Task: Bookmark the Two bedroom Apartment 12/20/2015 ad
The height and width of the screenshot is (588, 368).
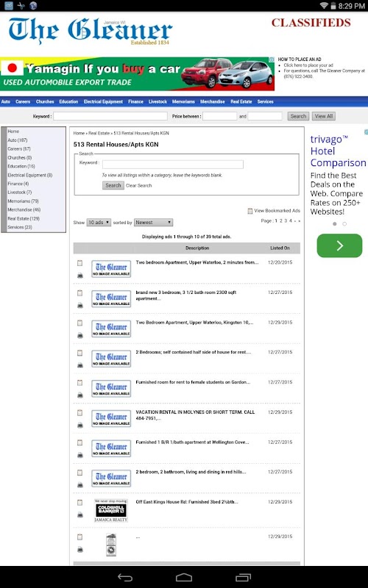Action: [x=80, y=263]
